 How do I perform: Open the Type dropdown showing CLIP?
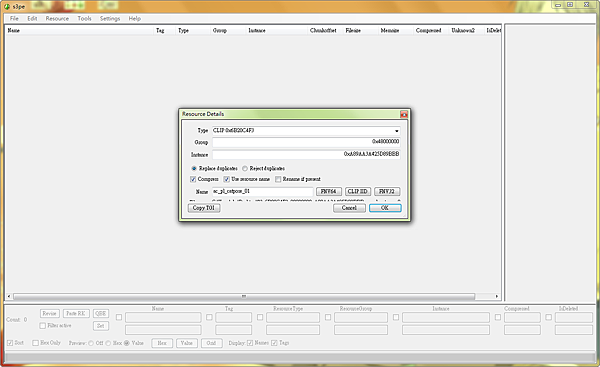click(396, 131)
